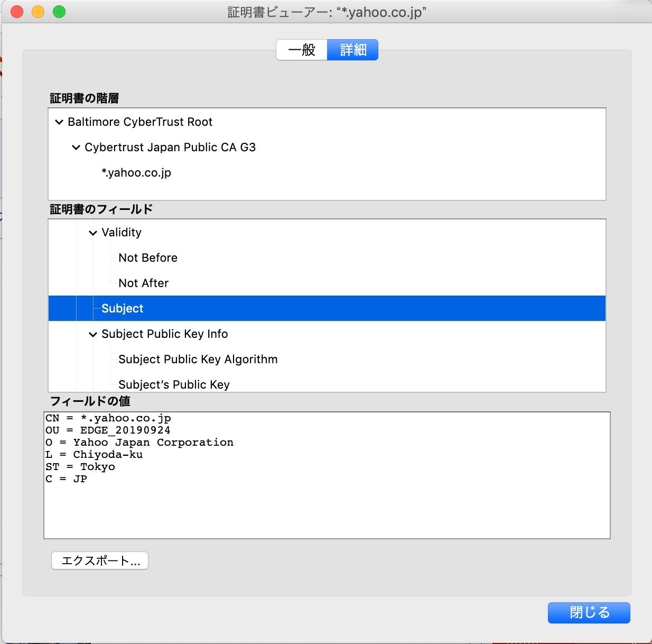Viewport: 652px width, 644px height.
Task: Click the C = JP line
Action: tap(66, 479)
